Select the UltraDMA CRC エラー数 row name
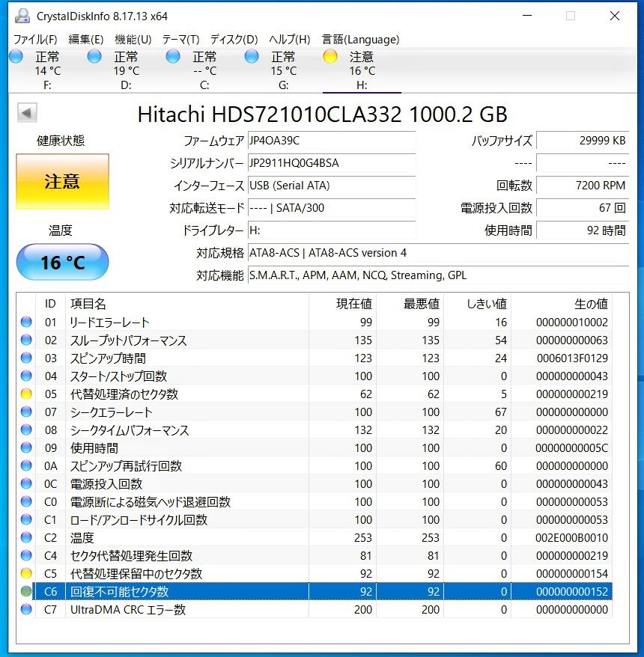The height and width of the screenshot is (657, 644). [x=128, y=609]
